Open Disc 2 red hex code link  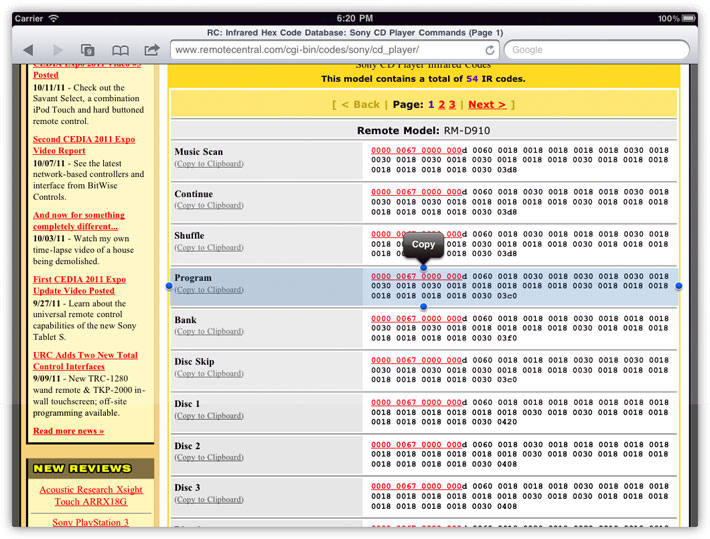(416, 444)
